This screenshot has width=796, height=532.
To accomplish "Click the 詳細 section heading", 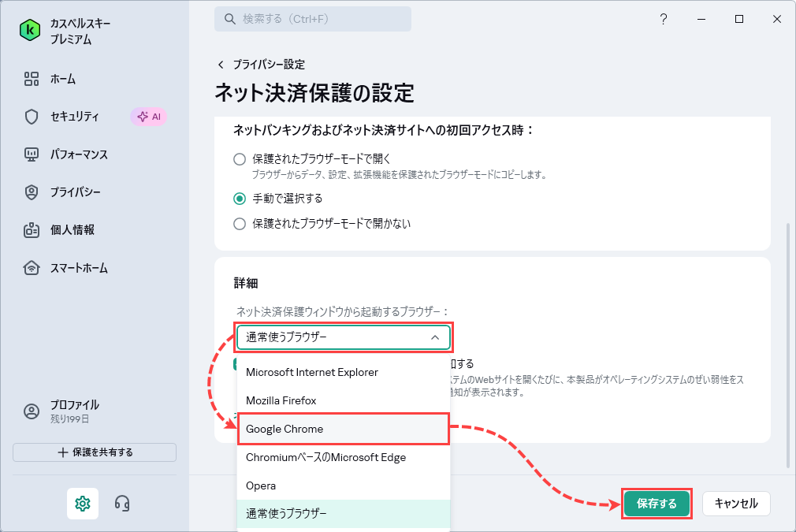I will (x=246, y=283).
